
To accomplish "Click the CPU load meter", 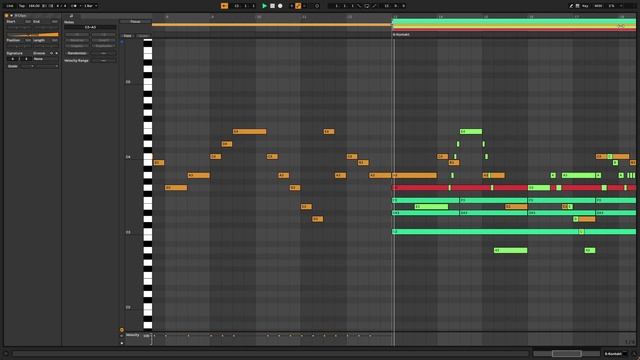I will (611, 6).
